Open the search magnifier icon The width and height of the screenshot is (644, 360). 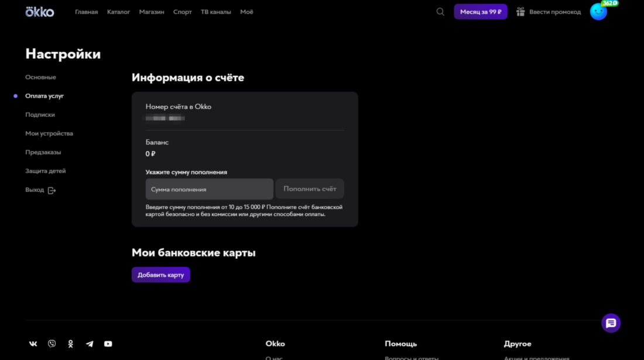440,12
